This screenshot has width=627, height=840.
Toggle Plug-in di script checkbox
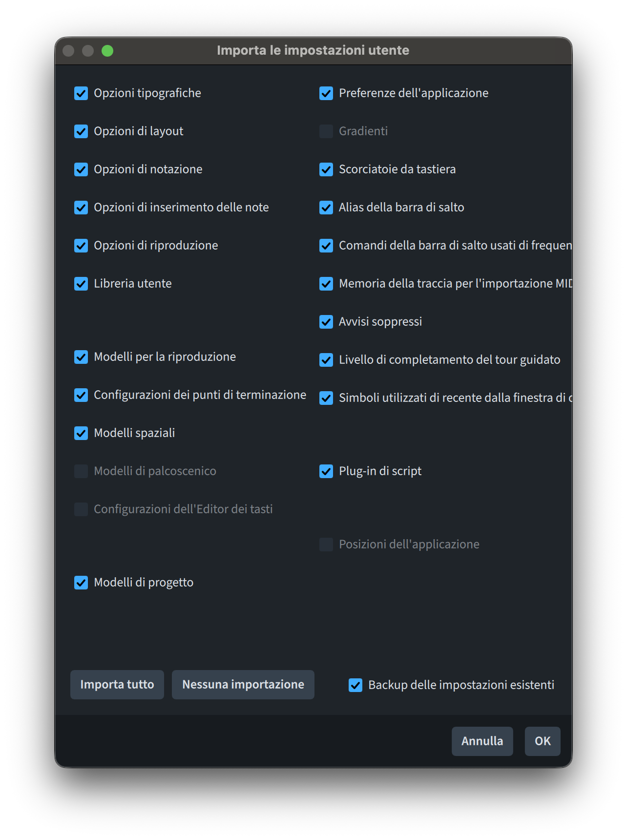(x=326, y=471)
